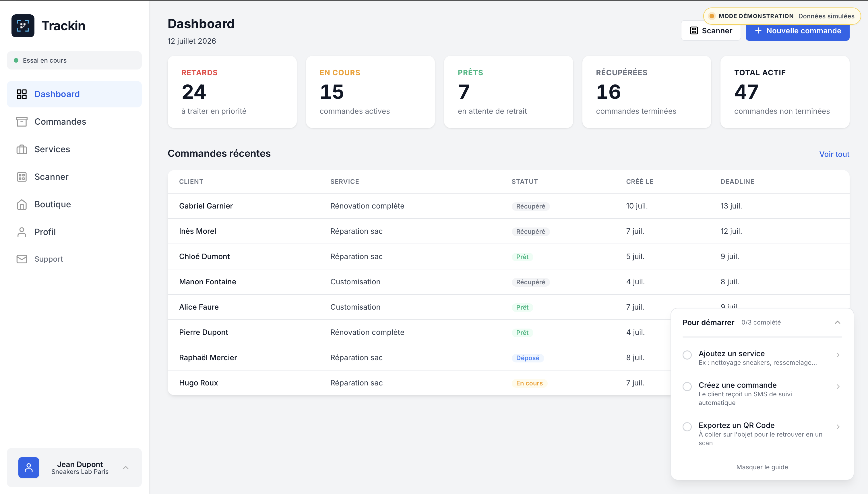Open the Commandes menu item
Screen dimensions: 868x494
click(x=74, y=122)
